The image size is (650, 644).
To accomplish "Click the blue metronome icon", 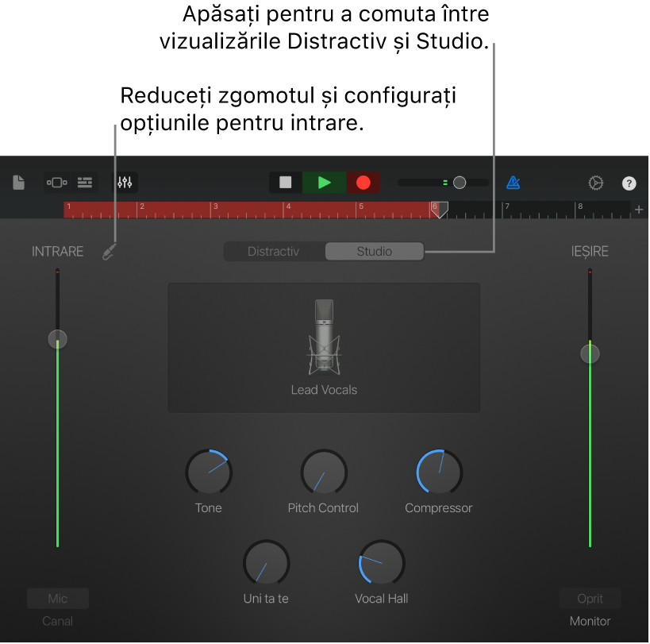I will (x=513, y=183).
